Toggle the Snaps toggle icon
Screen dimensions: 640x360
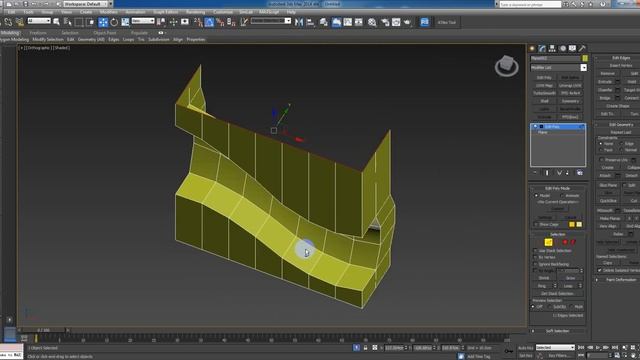[198, 22]
